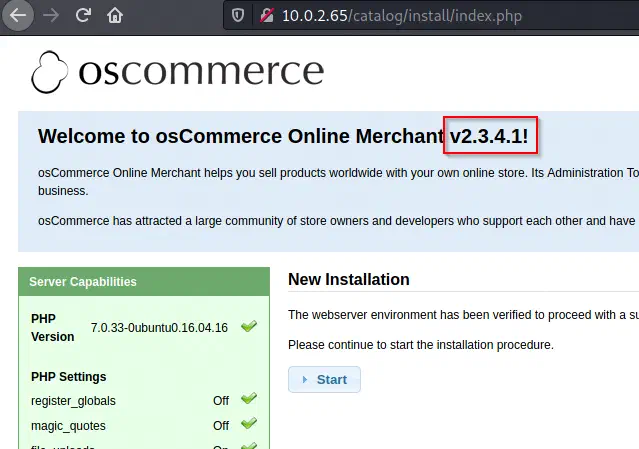Click the magic_quotes green checkmark
This screenshot has width=639, height=449.
249,423
